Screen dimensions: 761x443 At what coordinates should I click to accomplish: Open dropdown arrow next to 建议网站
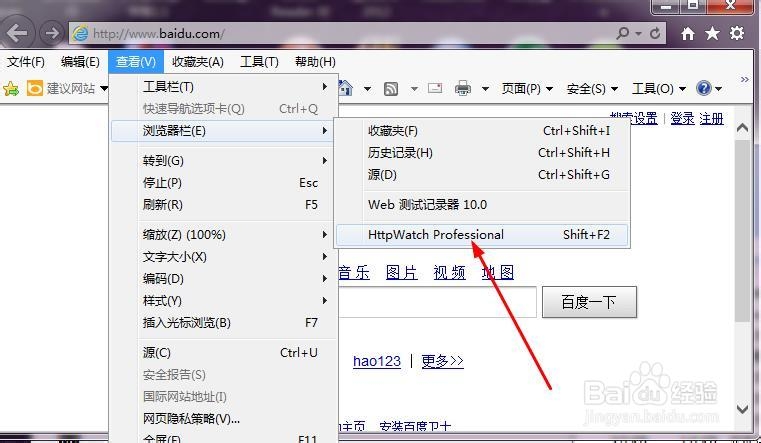(x=104, y=89)
